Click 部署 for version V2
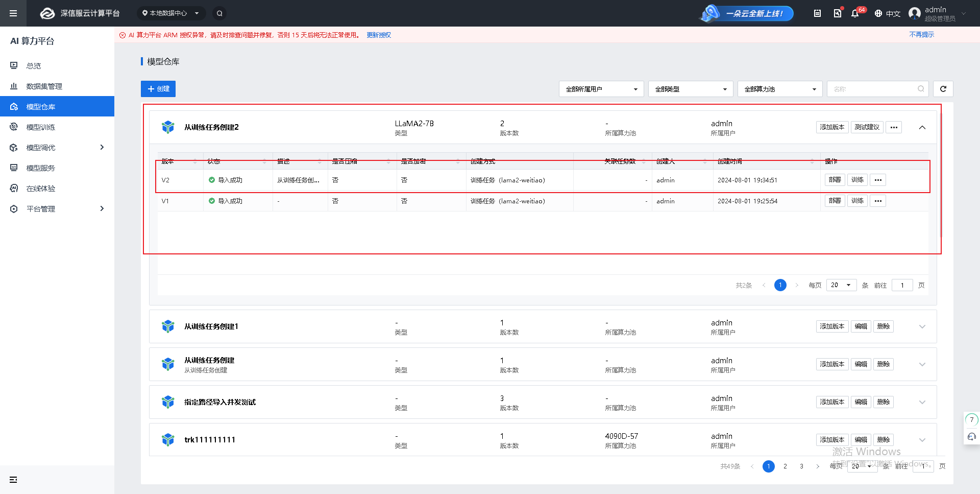This screenshot has height=494, width=980. tap(835, 180)
